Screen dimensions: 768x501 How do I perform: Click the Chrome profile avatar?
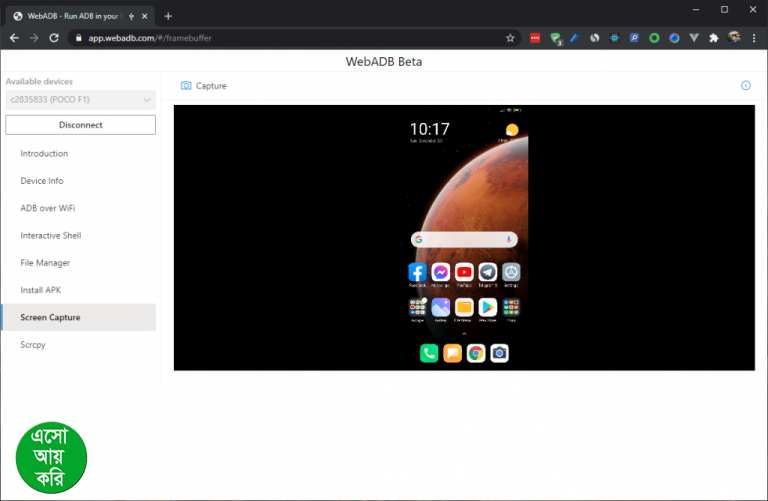(734, 38)
